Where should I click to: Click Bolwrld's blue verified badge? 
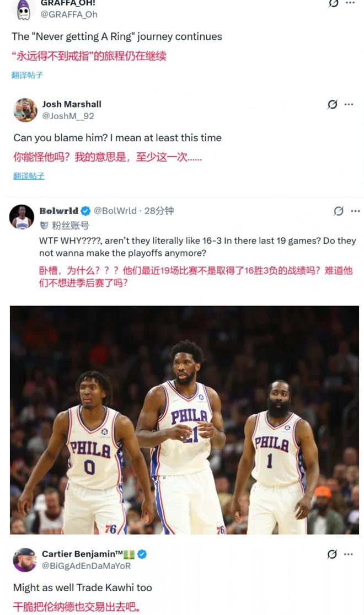coord(86,211)
